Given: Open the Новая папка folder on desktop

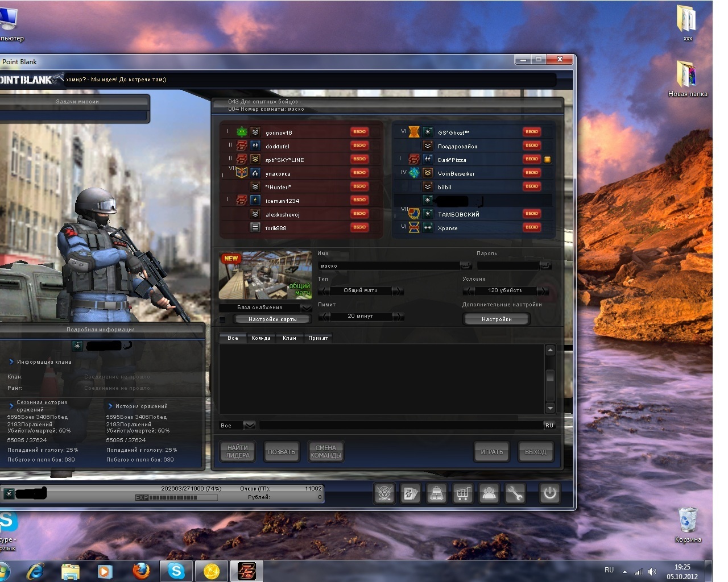Looking at the screenshot, I should pos(688,78).
